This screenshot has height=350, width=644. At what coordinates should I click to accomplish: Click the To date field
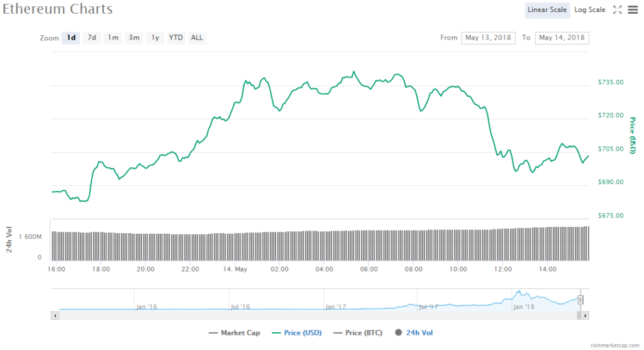pyautogui.click(x=562, y=38)
